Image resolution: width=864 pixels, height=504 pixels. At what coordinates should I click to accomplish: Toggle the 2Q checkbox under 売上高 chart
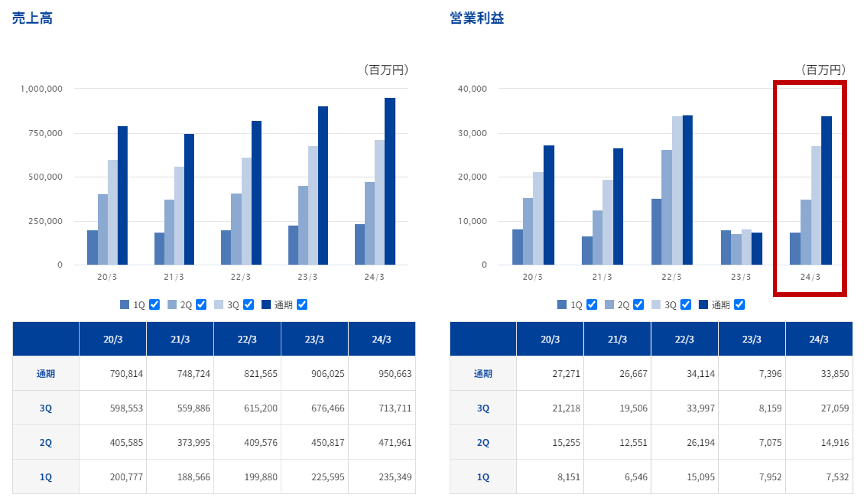[x=201, y=304]
